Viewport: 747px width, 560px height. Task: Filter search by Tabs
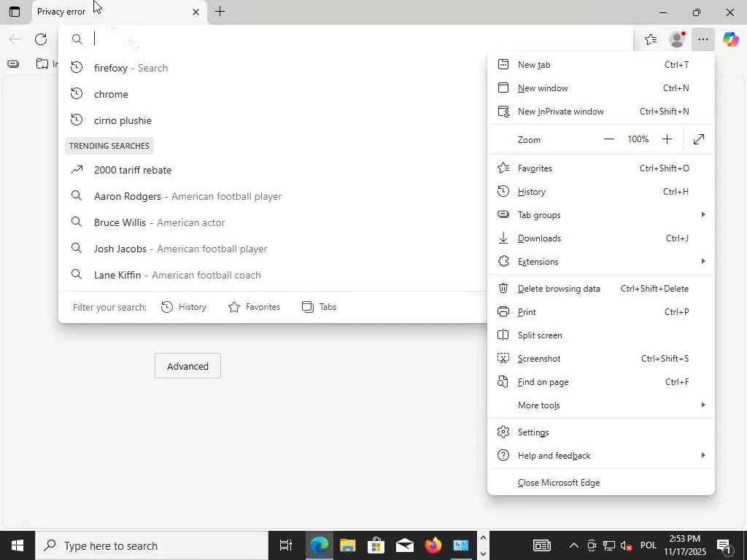320,307
